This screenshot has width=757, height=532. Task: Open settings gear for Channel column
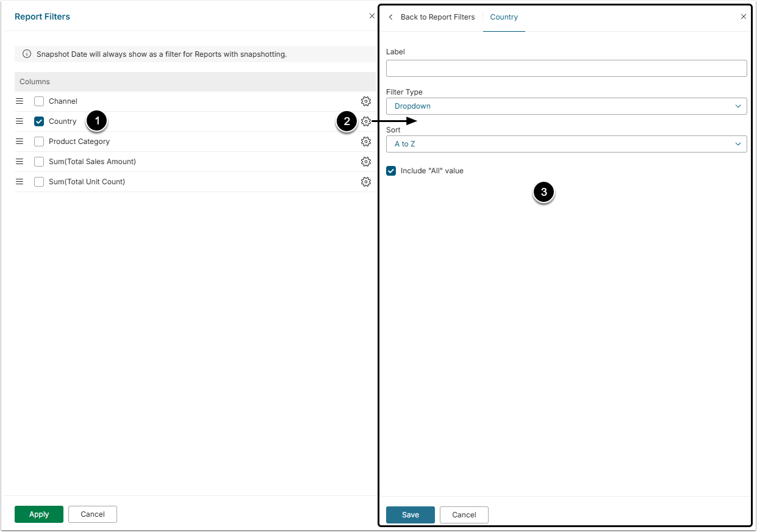tap(366, 101)
